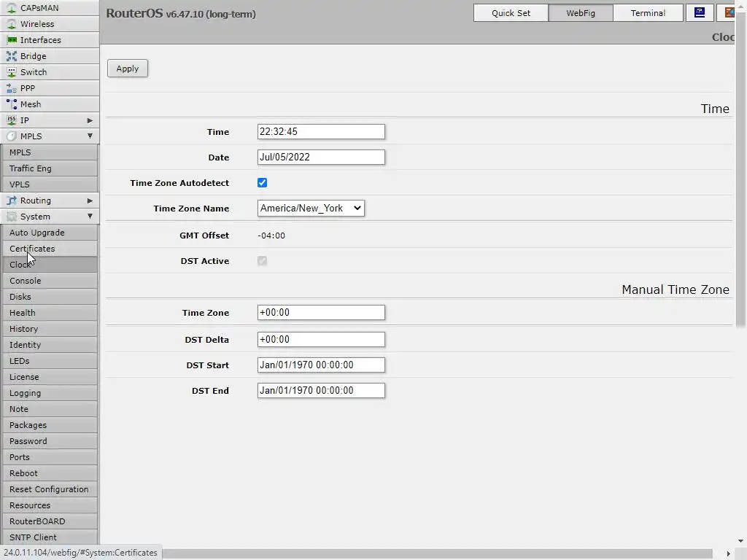Expand the Routing submenu arrow
Viewport: 747px width, 560px height.
point(90,201)
